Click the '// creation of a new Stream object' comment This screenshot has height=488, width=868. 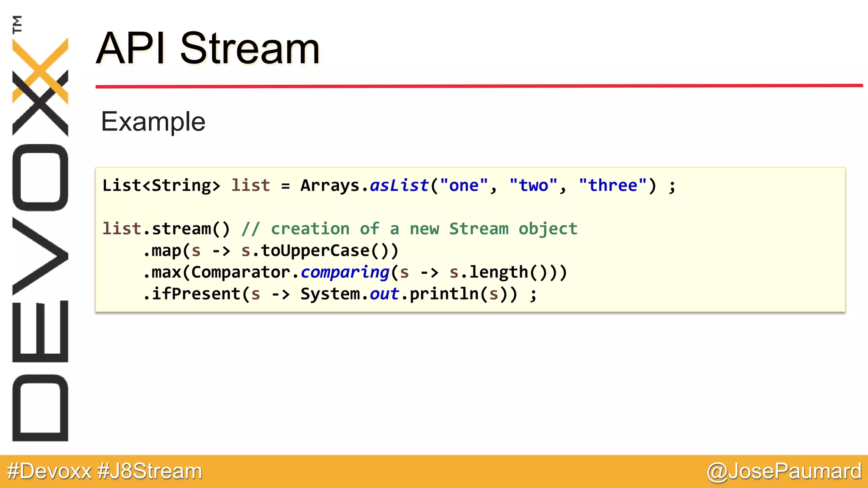pyautogui.click(x=409, y=229)
